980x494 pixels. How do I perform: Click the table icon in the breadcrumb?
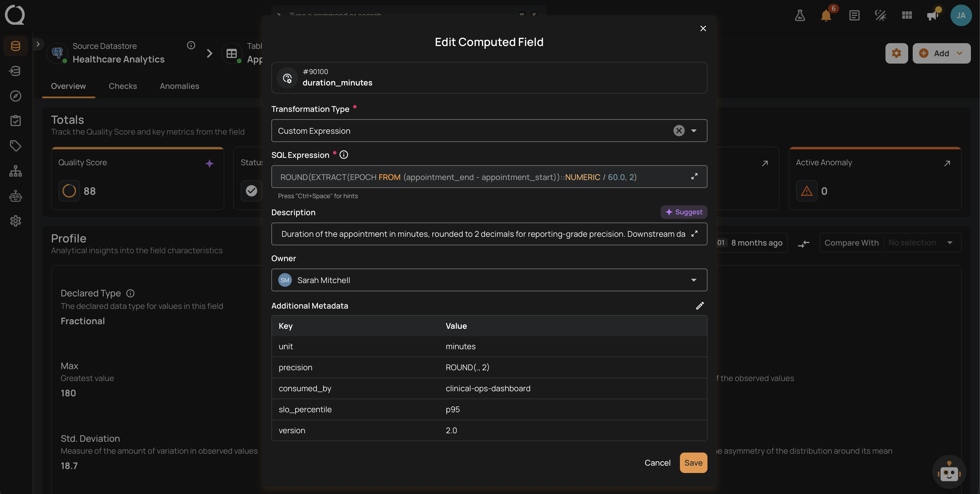231,54
